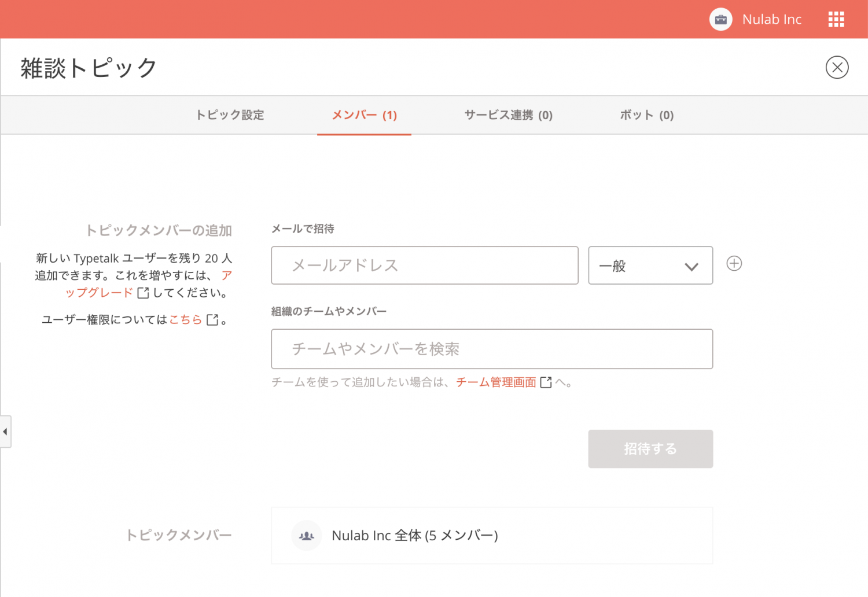Viewport: 868px width, 597px height.
Task: Open external link icon next to チーム管理画面
Action: tap(546, 382)
